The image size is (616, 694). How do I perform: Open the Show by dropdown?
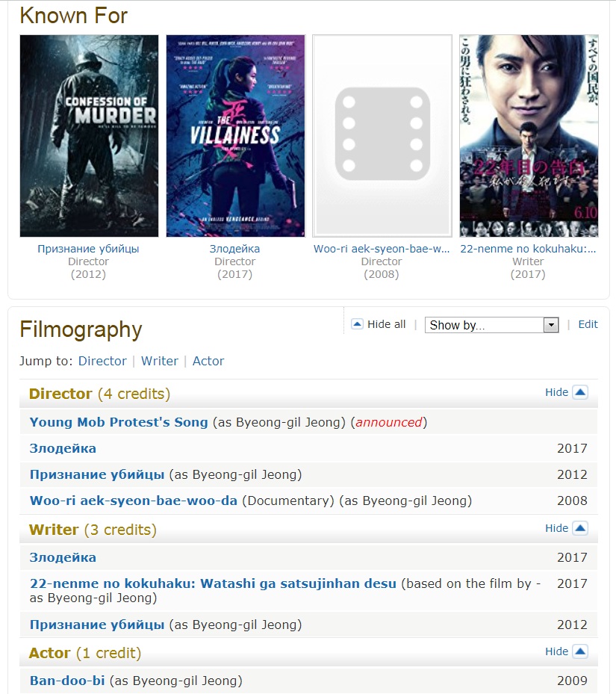(491, 325)
